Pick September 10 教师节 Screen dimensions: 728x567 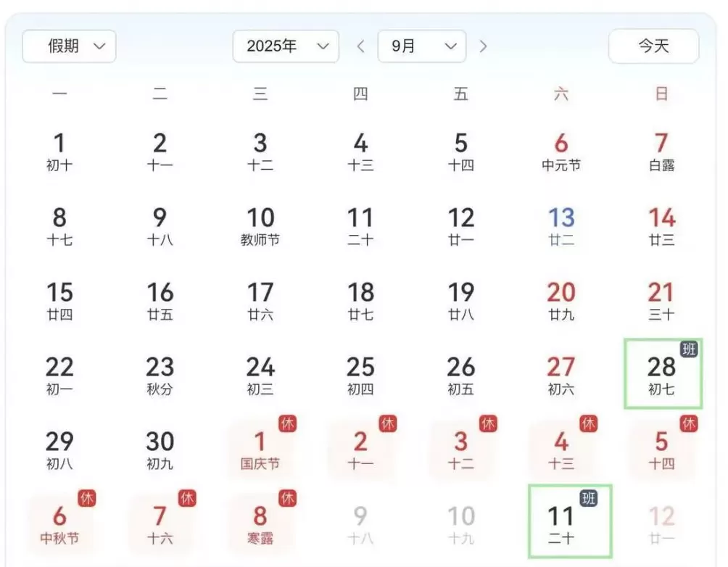click(x=260, y=225)
